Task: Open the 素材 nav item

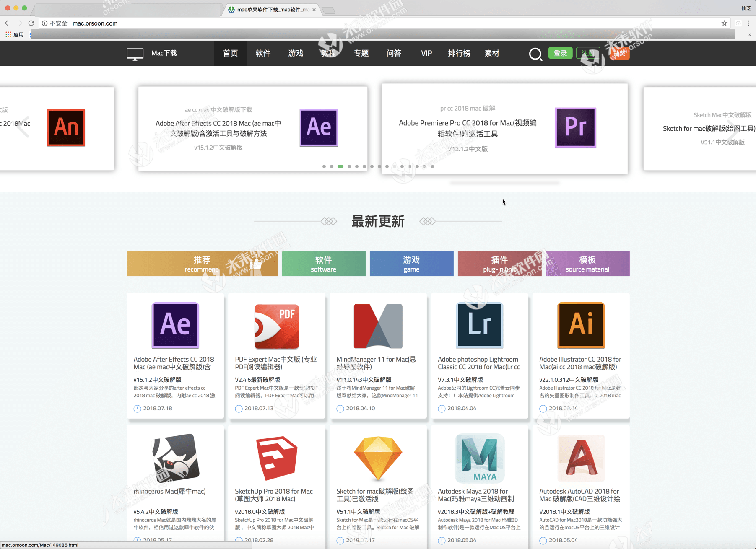Action: (x=492, y=53)
